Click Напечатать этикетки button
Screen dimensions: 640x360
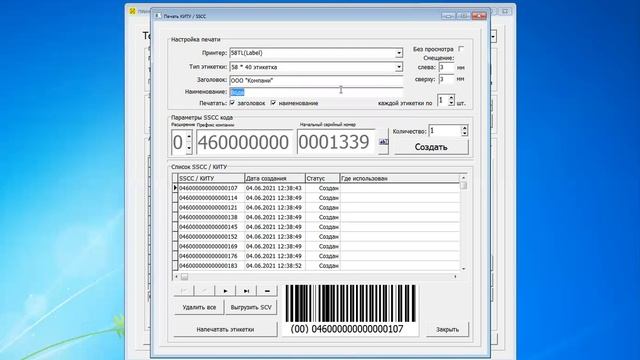point(225,329)
